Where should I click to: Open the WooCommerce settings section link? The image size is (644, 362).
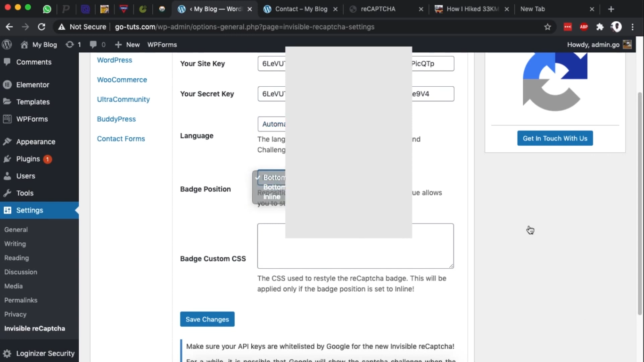click(x=122, y=80)
